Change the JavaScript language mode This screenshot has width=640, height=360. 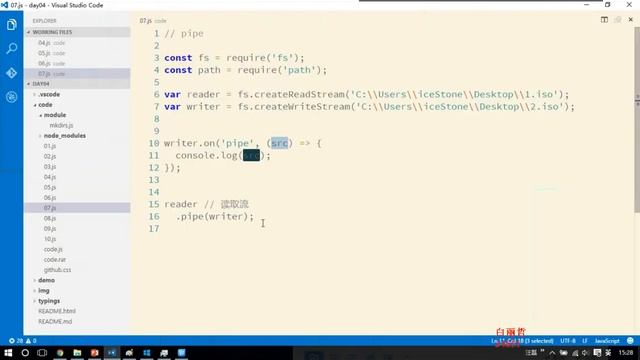click(x=607, y=340)
